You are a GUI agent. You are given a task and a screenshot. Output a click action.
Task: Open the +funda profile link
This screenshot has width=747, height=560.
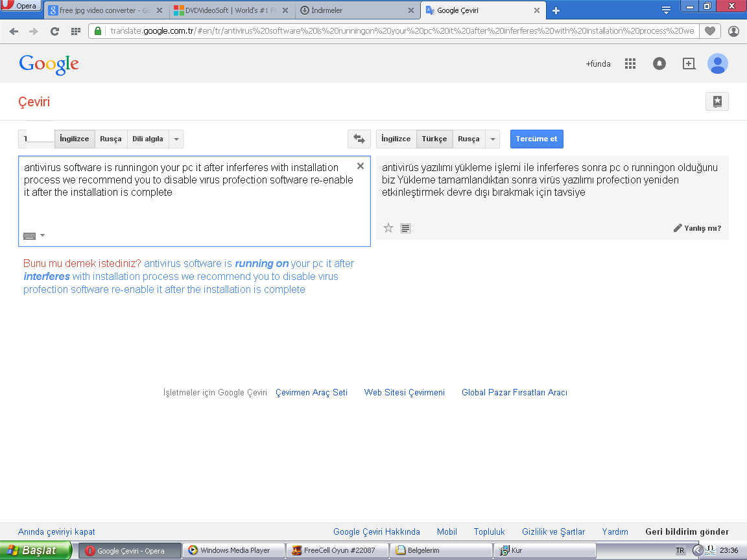[598, 64]
